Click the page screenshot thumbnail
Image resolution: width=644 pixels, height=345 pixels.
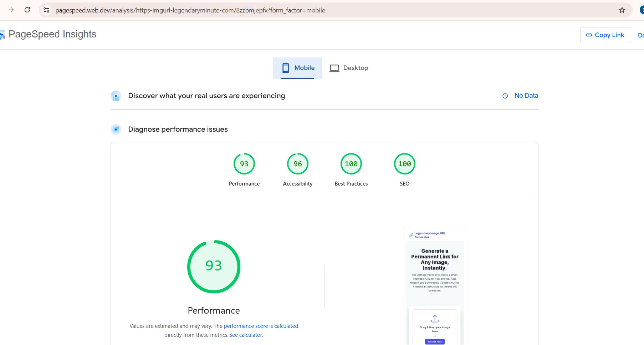(435, 286)
